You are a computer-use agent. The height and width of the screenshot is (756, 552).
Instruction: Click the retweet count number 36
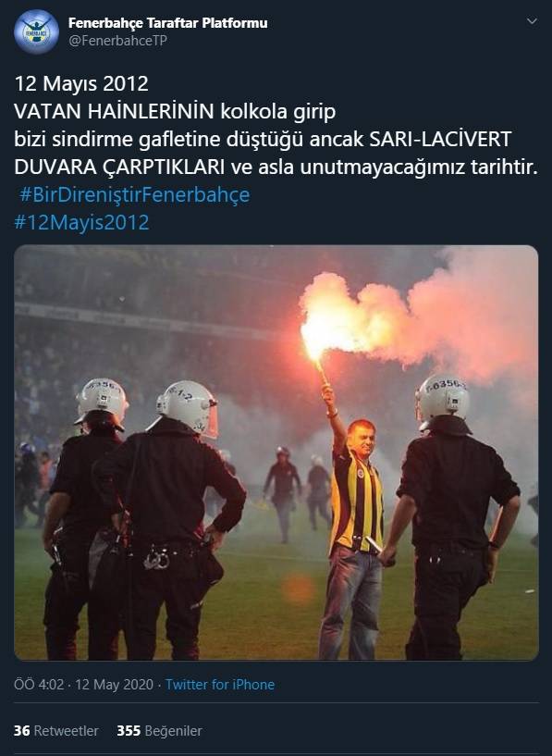[22, 730]
